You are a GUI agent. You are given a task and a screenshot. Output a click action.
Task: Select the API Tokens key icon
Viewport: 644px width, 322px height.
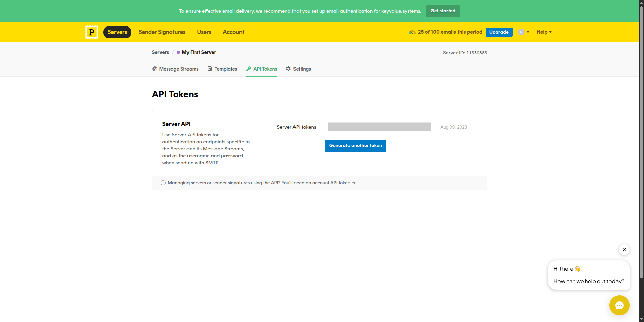(249, 69)
